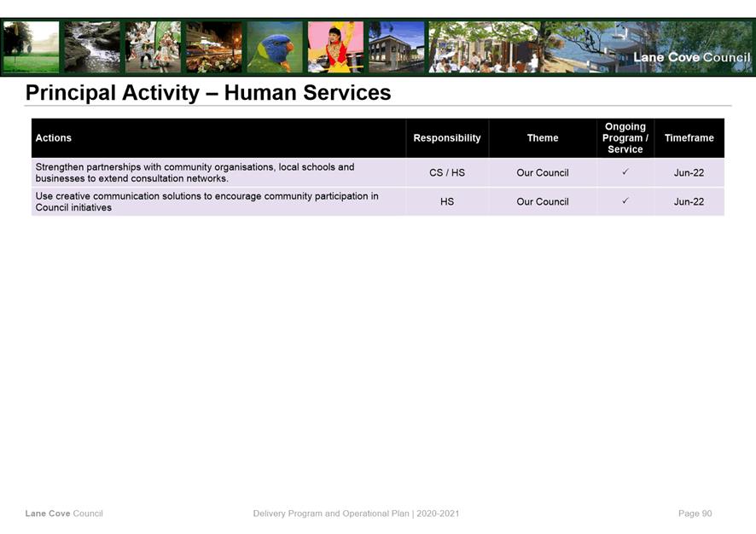756x534 pixels.
Task: Click the rainbow lorikeet bird thumbnail
Action: [x=275, y=47]
